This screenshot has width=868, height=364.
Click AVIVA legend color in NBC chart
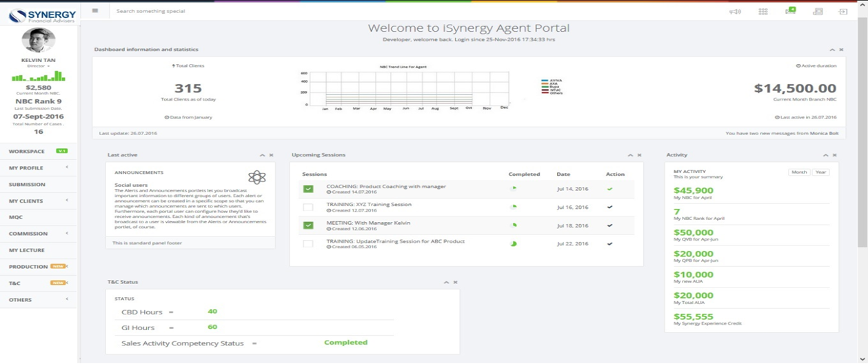click(x=545, y=81)
